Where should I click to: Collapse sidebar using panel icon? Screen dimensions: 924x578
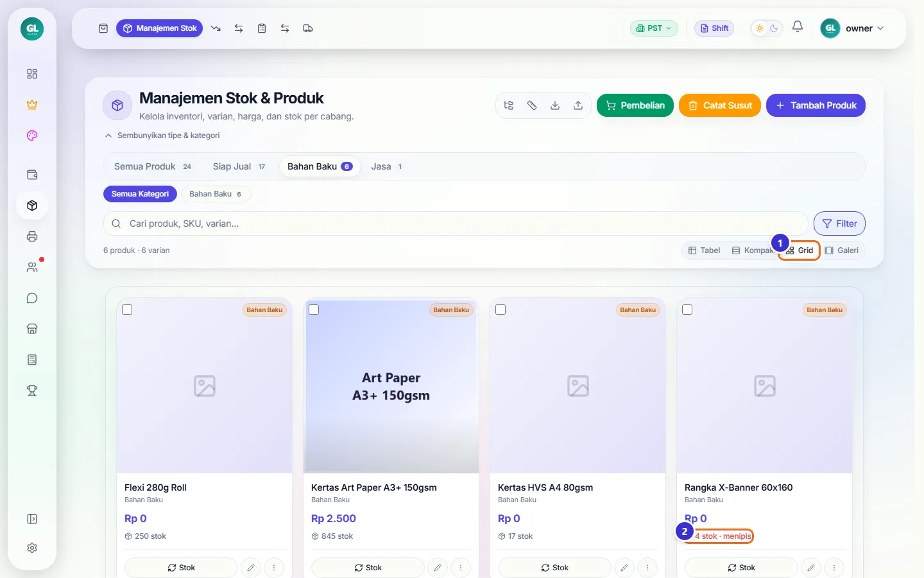coord(32,519)
